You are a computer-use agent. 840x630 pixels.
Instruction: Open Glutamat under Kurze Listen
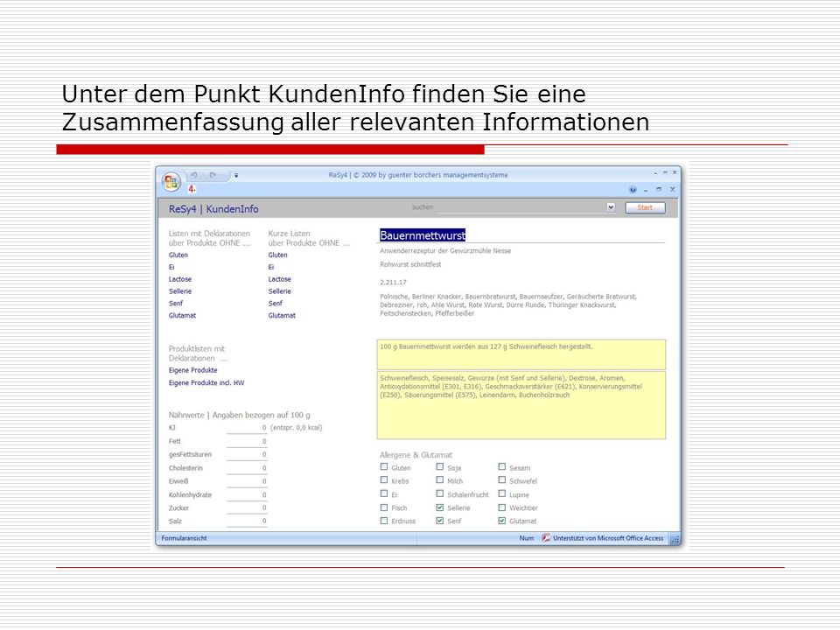(x=282, y=316)
